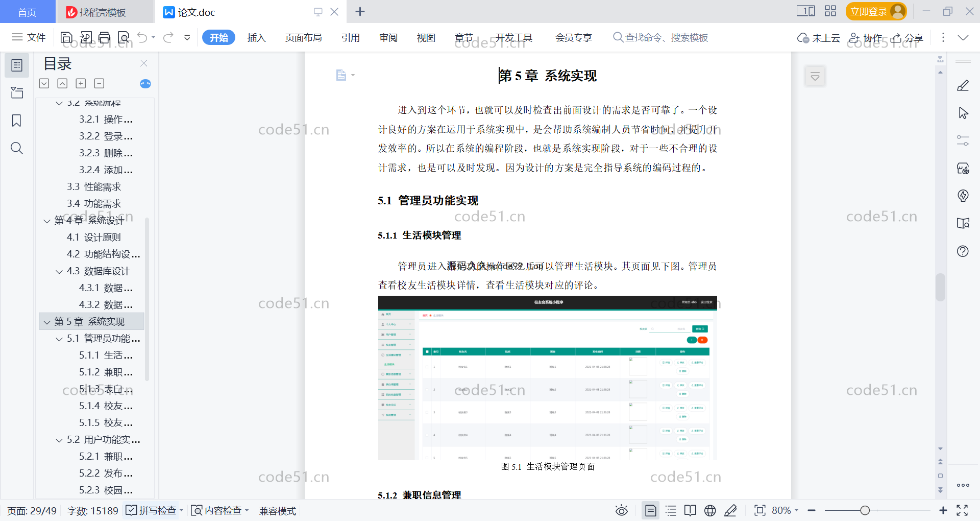
Task: Collapse the 4.3 数据库设计 node
Action: [x=59, y=271]
